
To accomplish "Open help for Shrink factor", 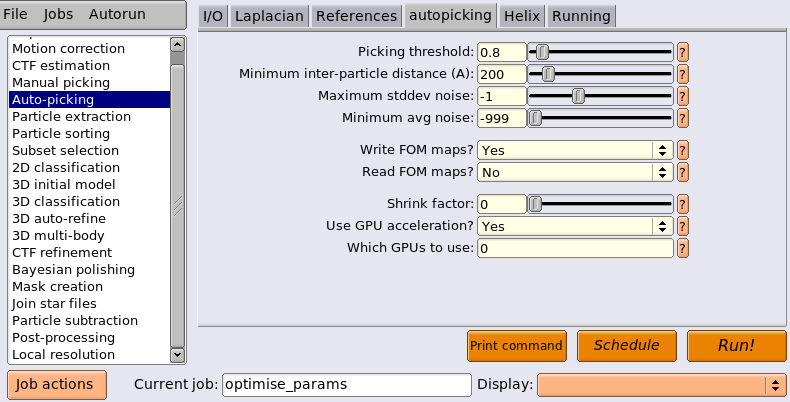I will coord(683,204).
